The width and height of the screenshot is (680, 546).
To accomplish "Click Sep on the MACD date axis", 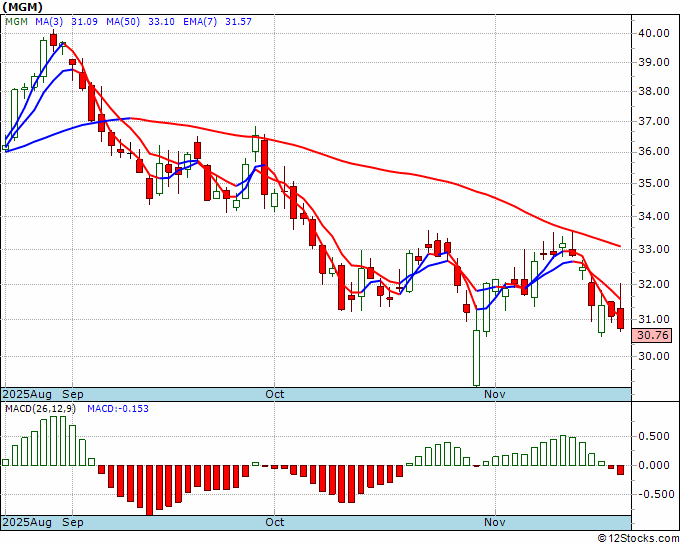I will (x=73, y=522).
